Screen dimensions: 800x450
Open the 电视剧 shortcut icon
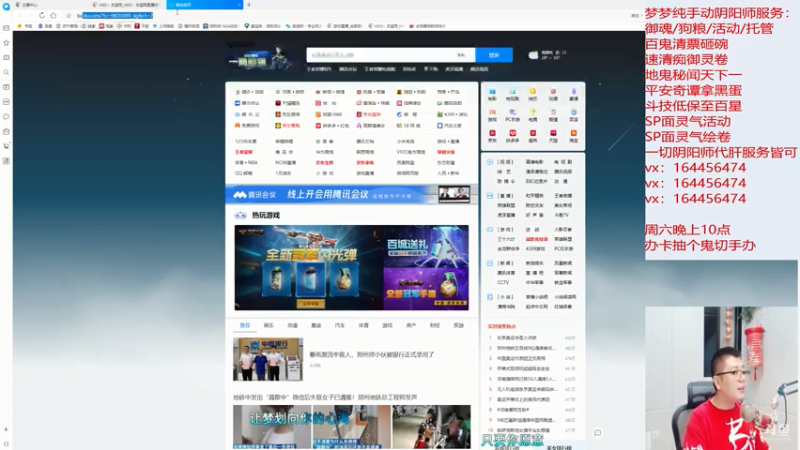[x=512, y=94]
